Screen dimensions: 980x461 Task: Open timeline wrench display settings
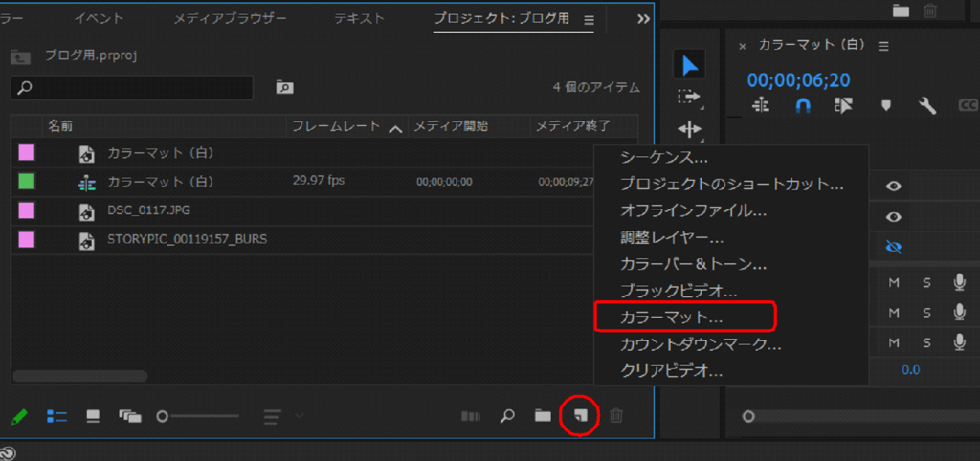(927, 105)
